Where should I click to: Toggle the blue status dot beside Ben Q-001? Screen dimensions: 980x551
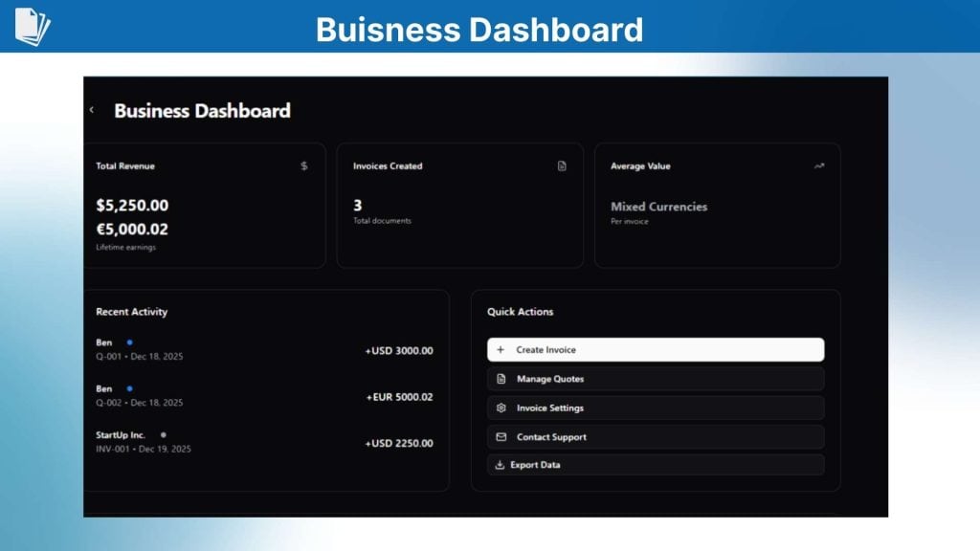131,342
